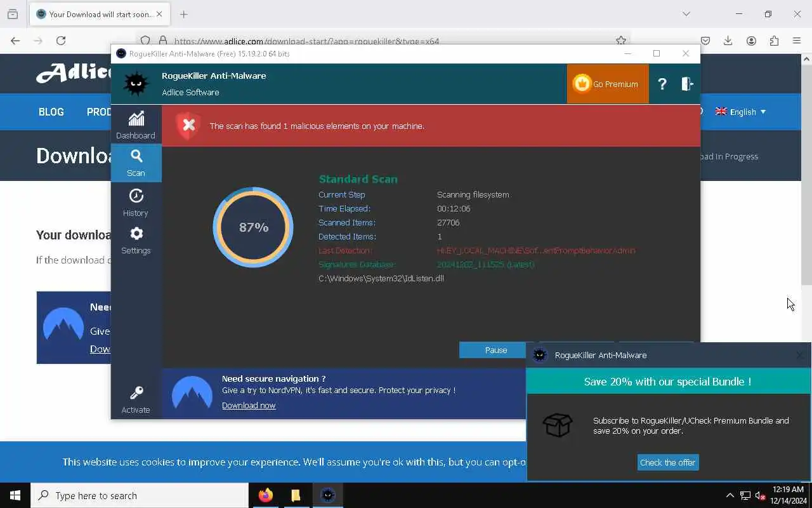
Task: Bookmark this page with the star icon
Action: pyautogui.click(x=621, y=41)
